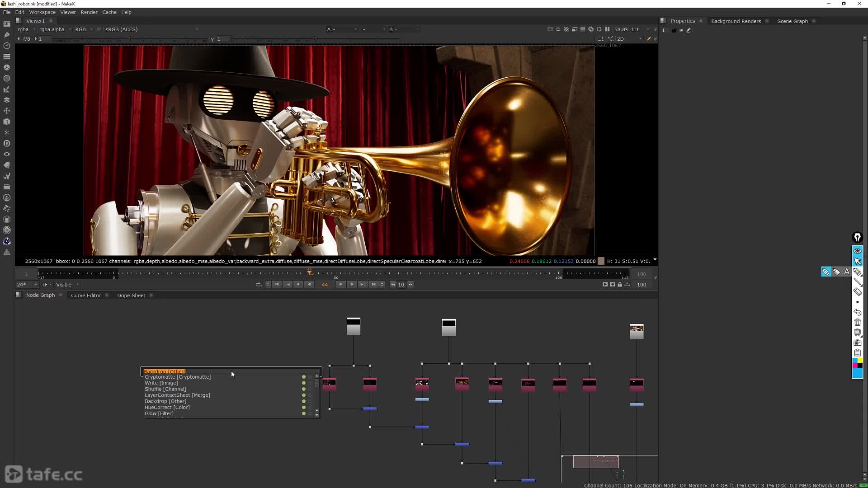
Task: Switch to the Curve Editor tab
Action: 86,296
